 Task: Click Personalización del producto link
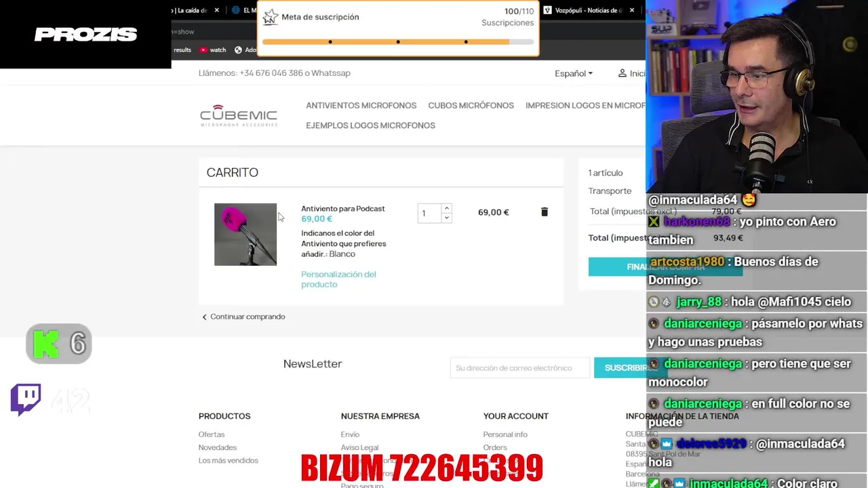pos(338,279)
